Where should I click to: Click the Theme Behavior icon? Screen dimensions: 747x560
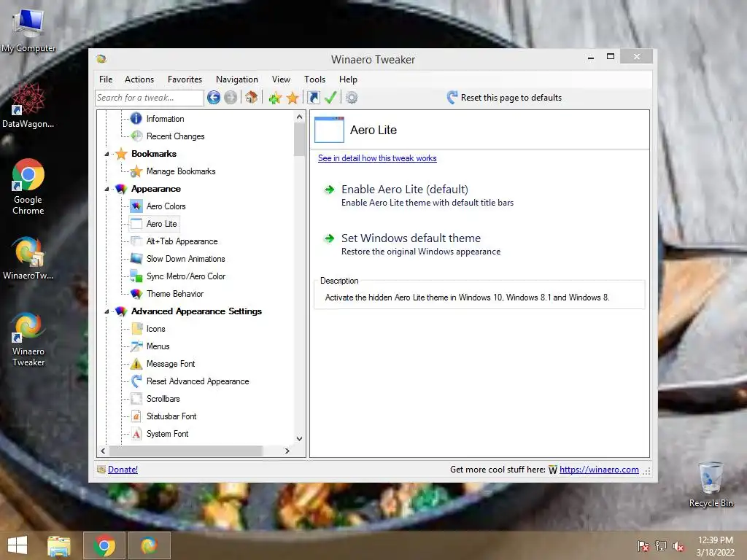click(136, 294)
